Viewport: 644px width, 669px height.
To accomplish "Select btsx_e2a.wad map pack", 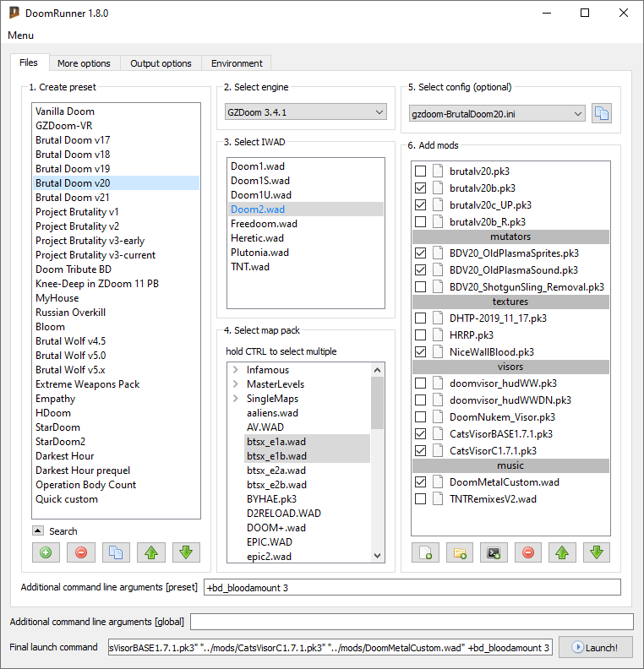I will click(308, 470).
